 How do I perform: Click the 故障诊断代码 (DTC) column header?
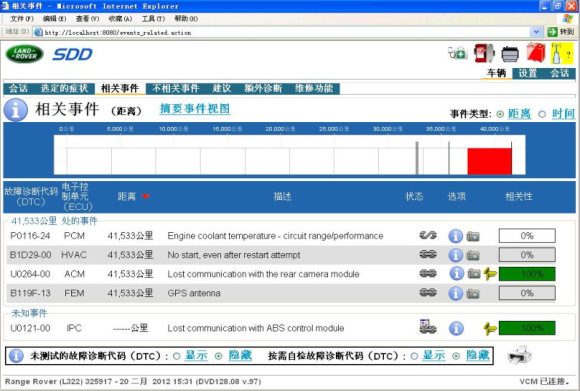[x=31, y=196]
